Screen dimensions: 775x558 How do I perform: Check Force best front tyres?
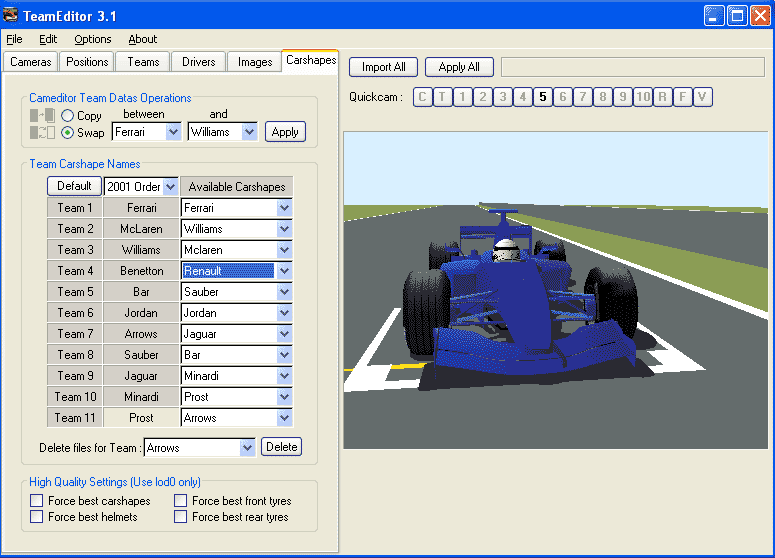tap(181, 501)
